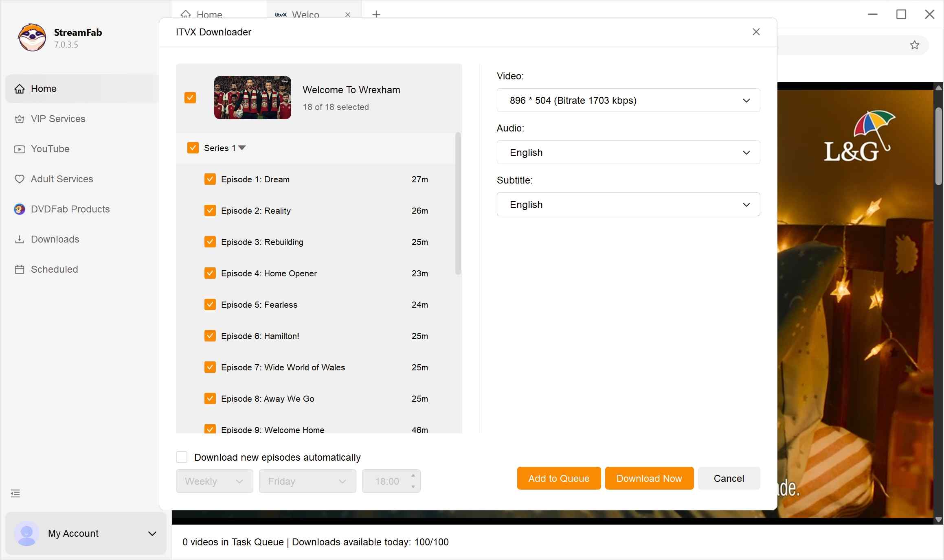Increase the 18:00 time with up arrow

(x=413, y=475)
